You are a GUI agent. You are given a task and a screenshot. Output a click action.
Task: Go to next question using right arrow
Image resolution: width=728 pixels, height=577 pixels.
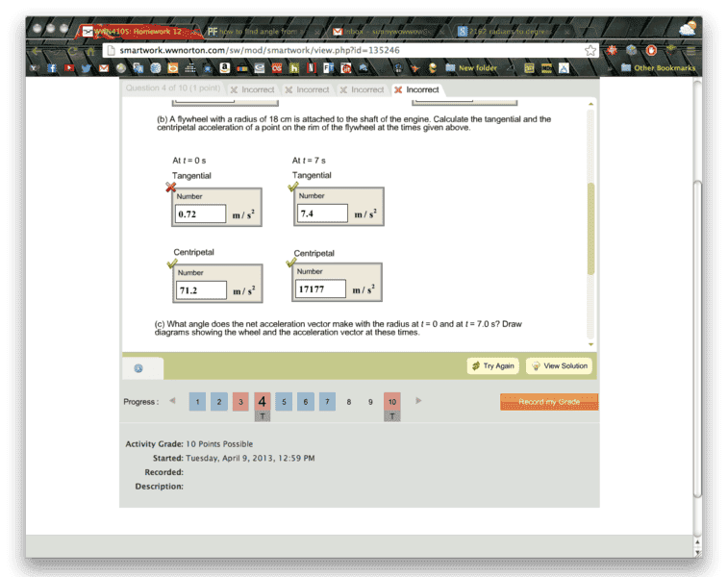418,401
